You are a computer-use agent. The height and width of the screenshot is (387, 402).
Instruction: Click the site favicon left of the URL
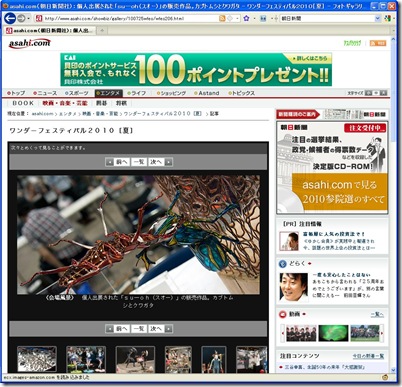tap(39, 19)
